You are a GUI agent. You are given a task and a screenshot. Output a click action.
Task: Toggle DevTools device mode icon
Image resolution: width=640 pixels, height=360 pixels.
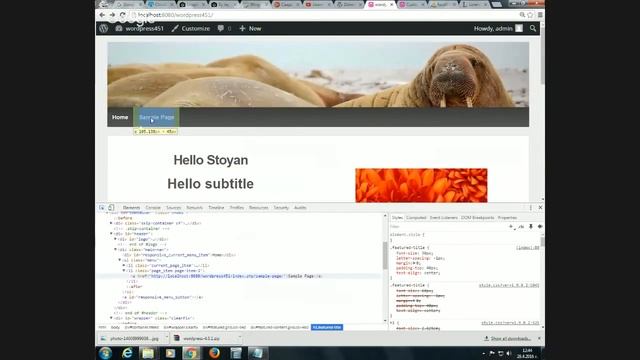111,207
